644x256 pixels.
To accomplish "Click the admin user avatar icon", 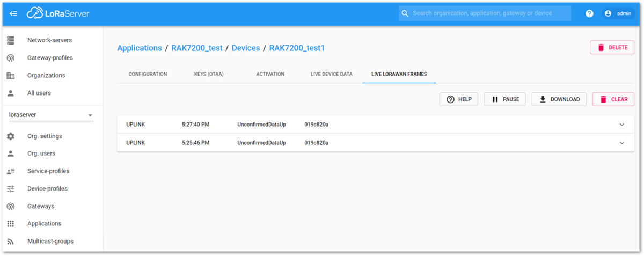I will [608, 13].
